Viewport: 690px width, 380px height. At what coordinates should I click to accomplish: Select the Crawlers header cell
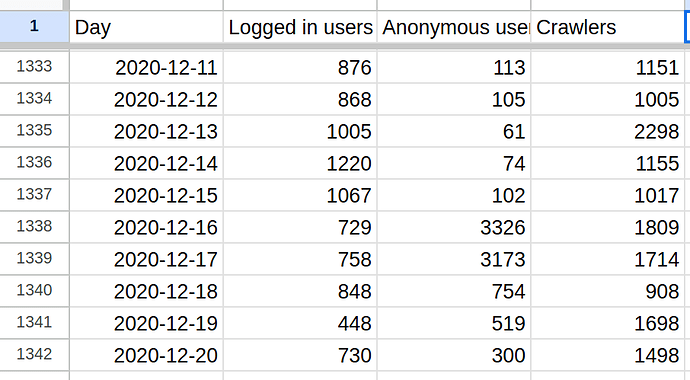click(607, 27)
